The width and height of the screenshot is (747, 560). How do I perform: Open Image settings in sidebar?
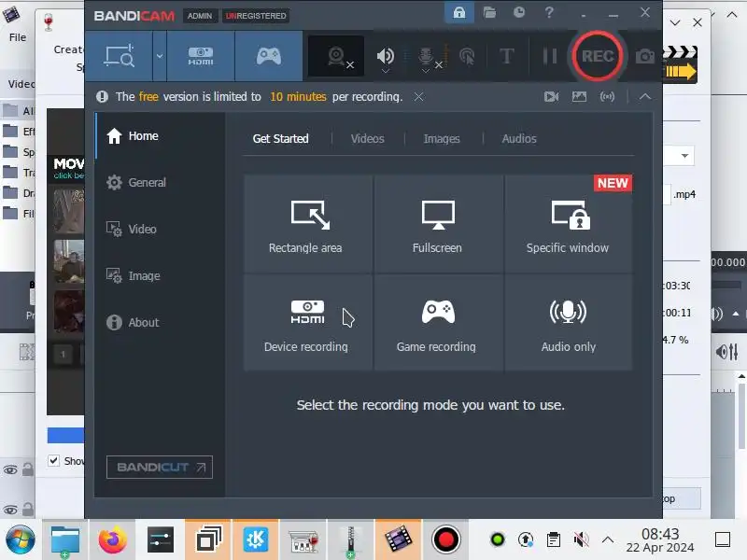click(160, 275)
